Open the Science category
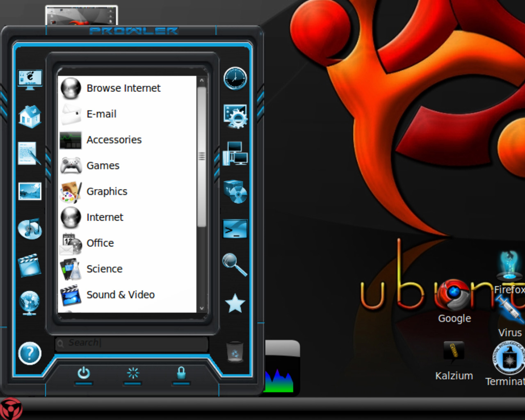This screenshot has height=420, width=525. point(127,269)
